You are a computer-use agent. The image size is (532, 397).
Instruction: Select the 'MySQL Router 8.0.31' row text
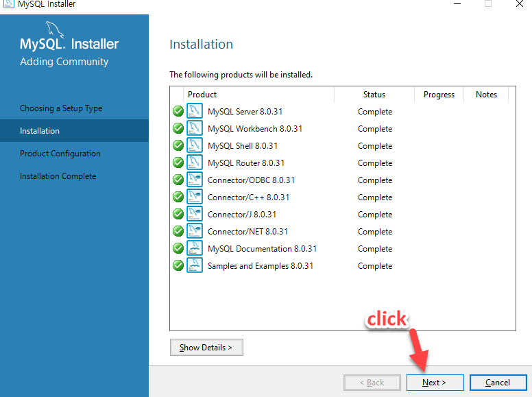[246, 163]
